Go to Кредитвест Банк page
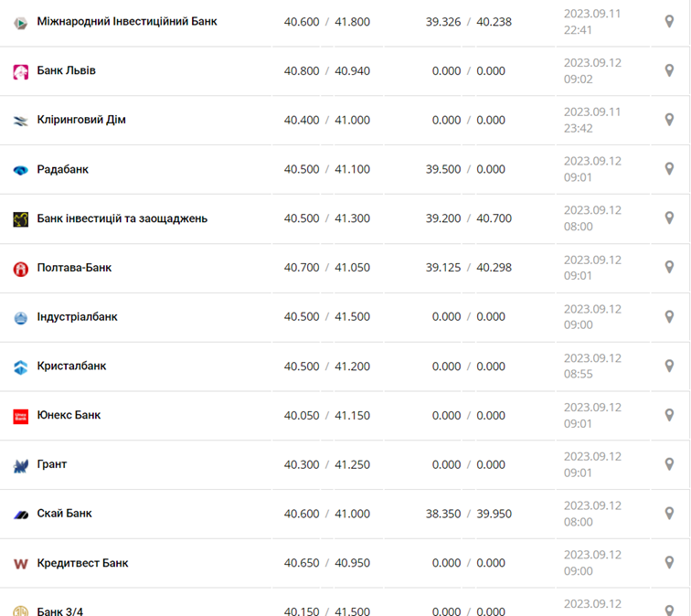 (82, 563)
